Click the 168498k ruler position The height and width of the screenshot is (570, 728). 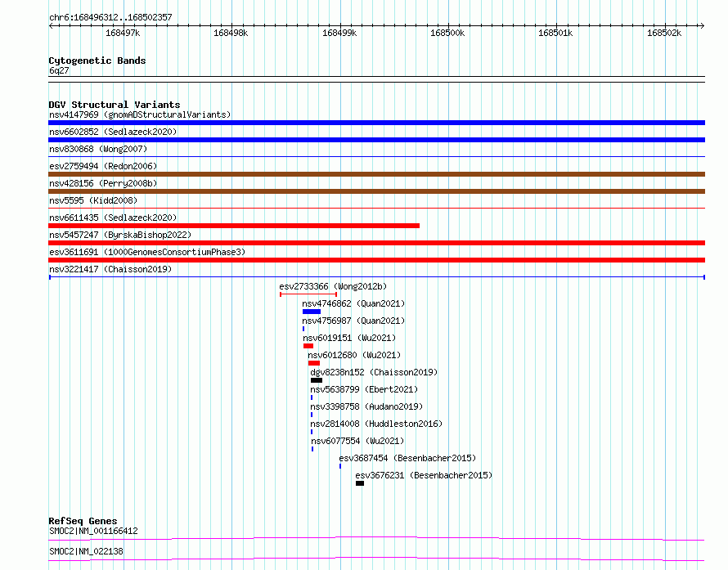tap(231, 33)
